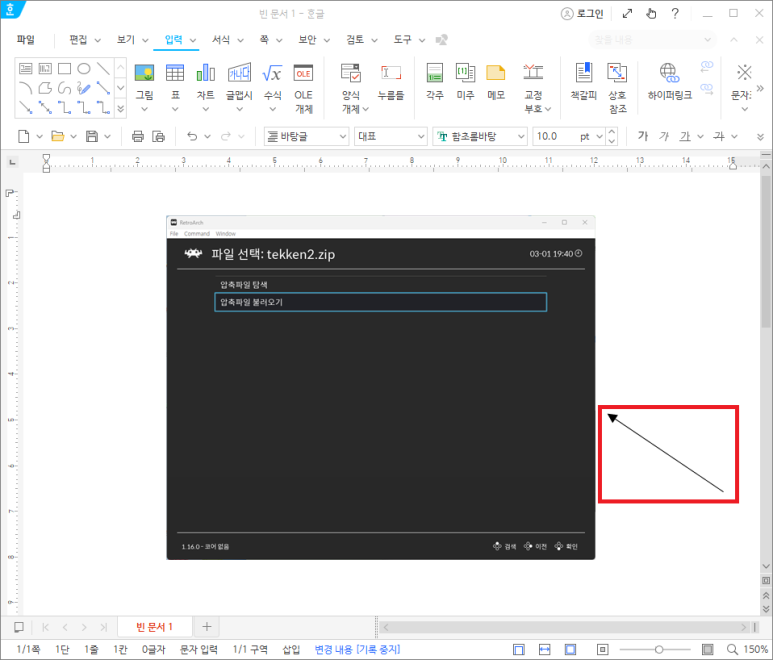Open a file with the folder icon

tap(58, 137)
